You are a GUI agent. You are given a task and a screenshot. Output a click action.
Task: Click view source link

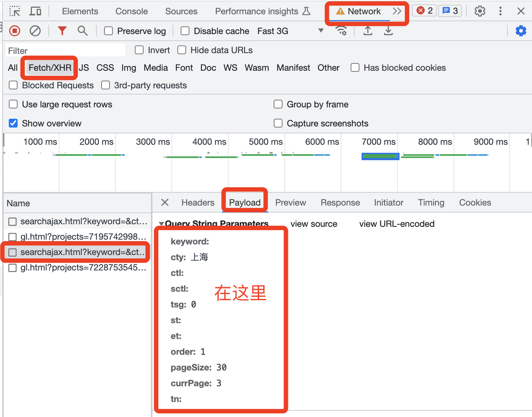coord(314,224)
